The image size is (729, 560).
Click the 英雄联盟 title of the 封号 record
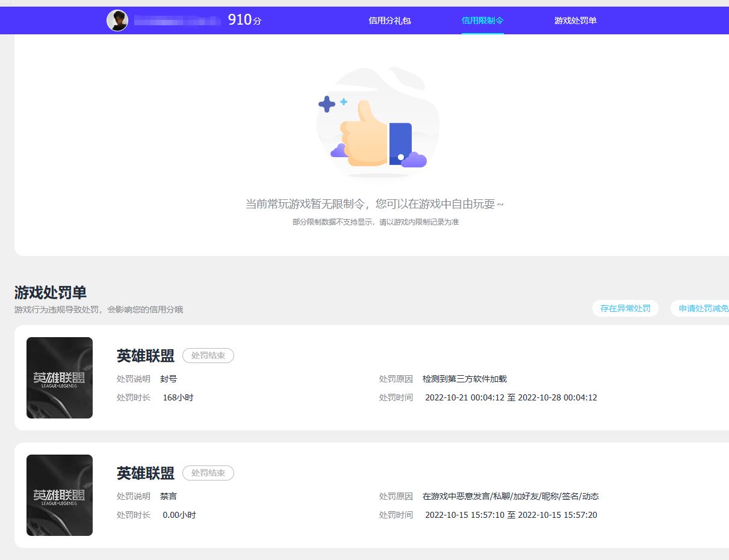click(146, 356)
